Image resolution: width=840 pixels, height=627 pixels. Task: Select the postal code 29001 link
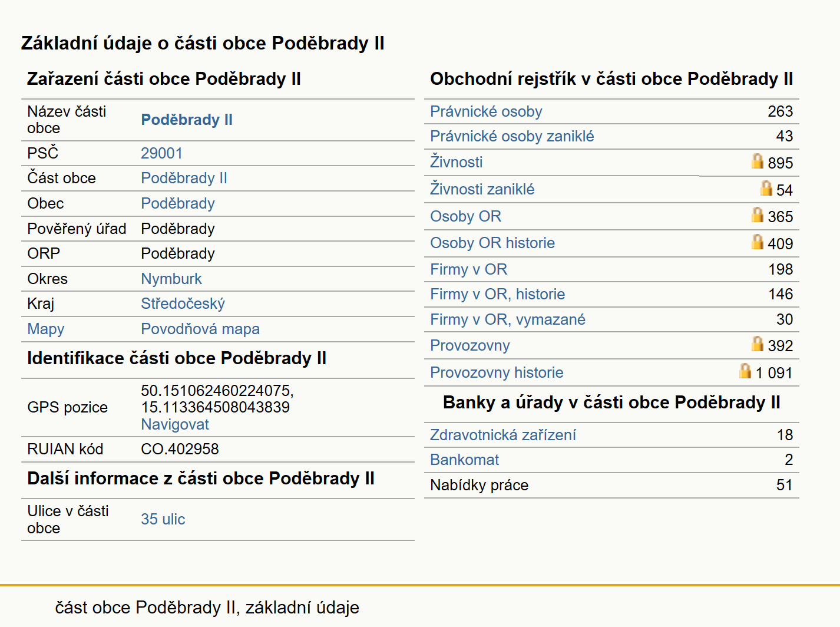[161, 153]
